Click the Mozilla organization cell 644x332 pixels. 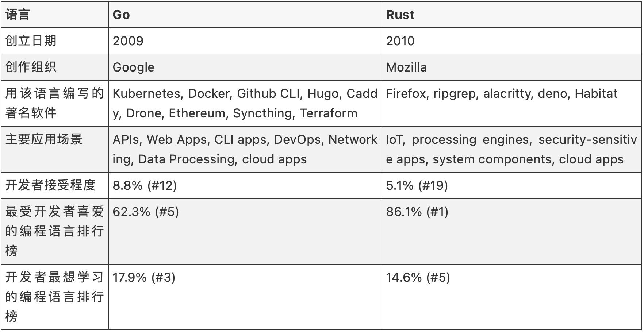(x=406, y=67)
